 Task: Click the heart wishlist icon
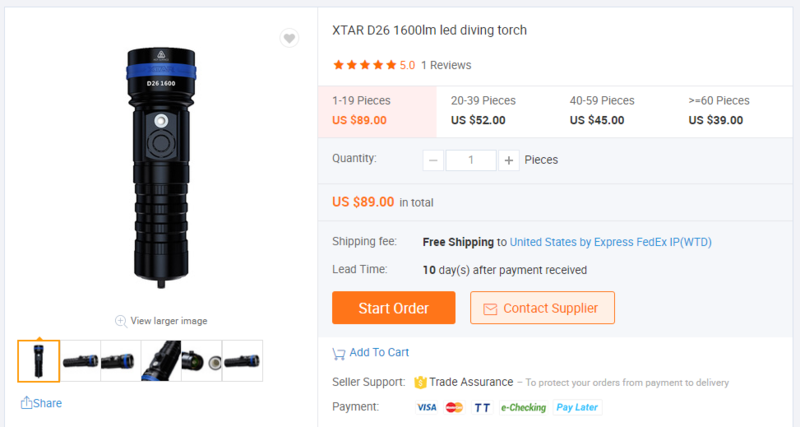[x=289, y=39]
